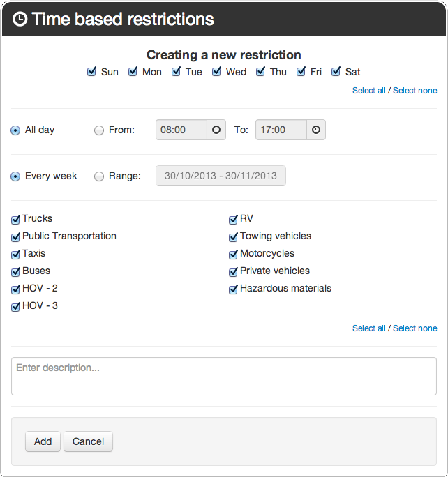
Task: Pick the Every week radio option
Action: (x=15, y=176)
